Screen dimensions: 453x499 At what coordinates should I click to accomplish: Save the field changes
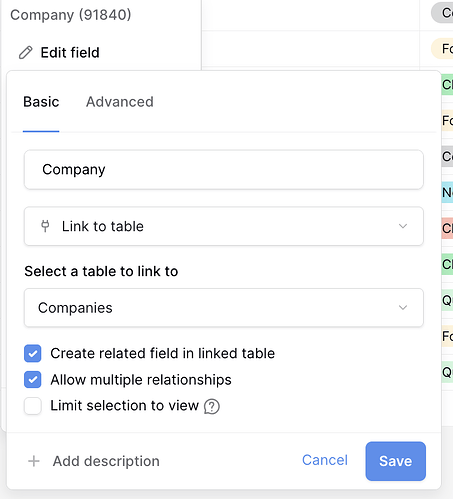pyautogui.click(x=395, y=461)
